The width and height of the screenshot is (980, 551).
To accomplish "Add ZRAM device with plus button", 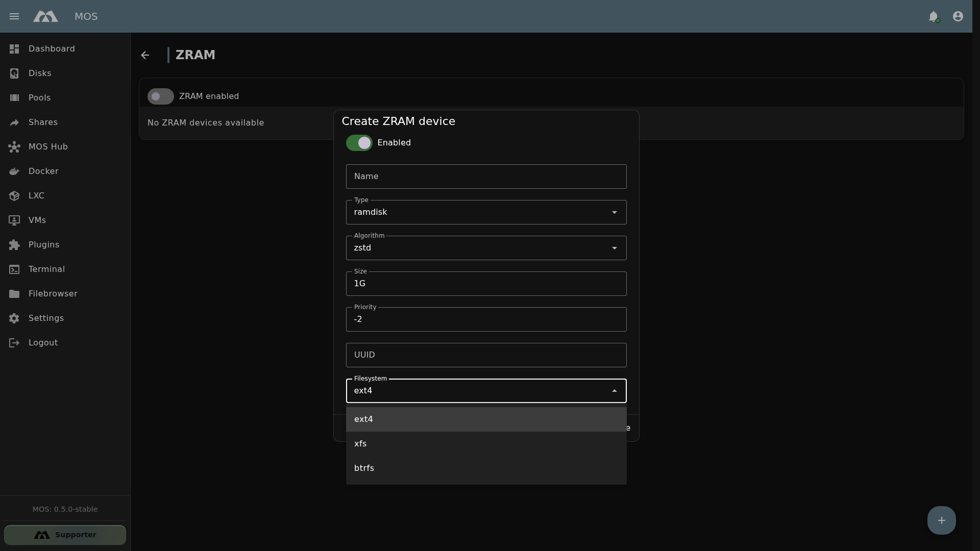I will coord(941,520).
